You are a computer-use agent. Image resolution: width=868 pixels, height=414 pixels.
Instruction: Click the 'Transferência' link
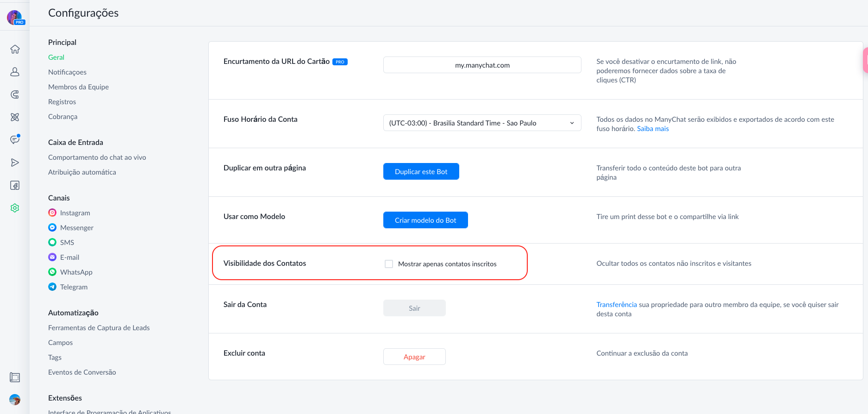pos(617,305)
